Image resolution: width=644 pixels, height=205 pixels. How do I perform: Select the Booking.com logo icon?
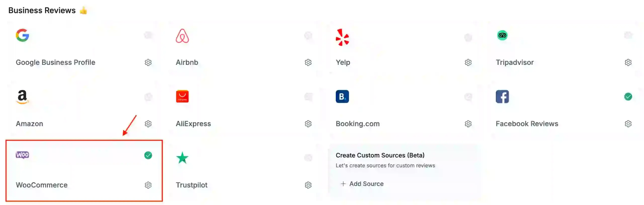342,96
